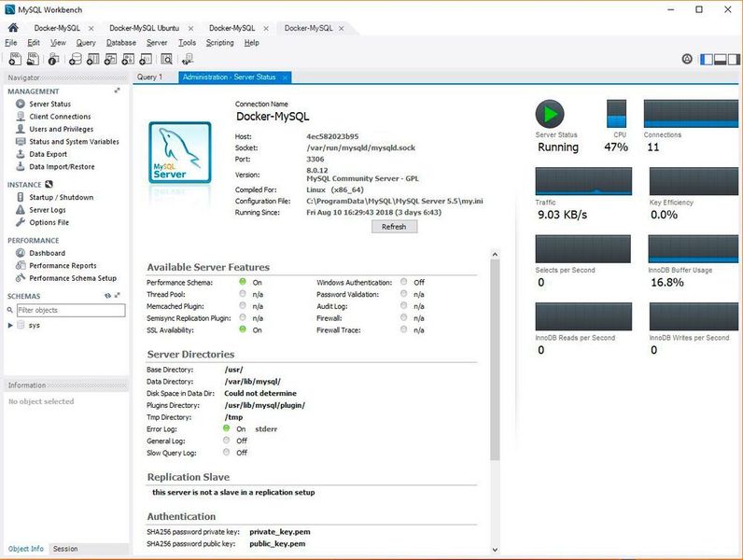
Task: Click the MySQL Server dolphin logo
Action: click(x=180, y=152)
